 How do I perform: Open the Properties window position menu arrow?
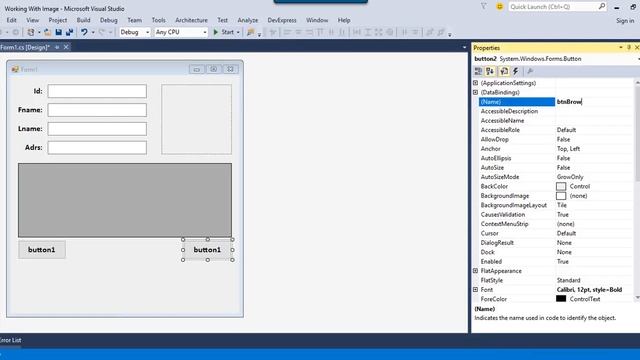[x=621, y=48]
